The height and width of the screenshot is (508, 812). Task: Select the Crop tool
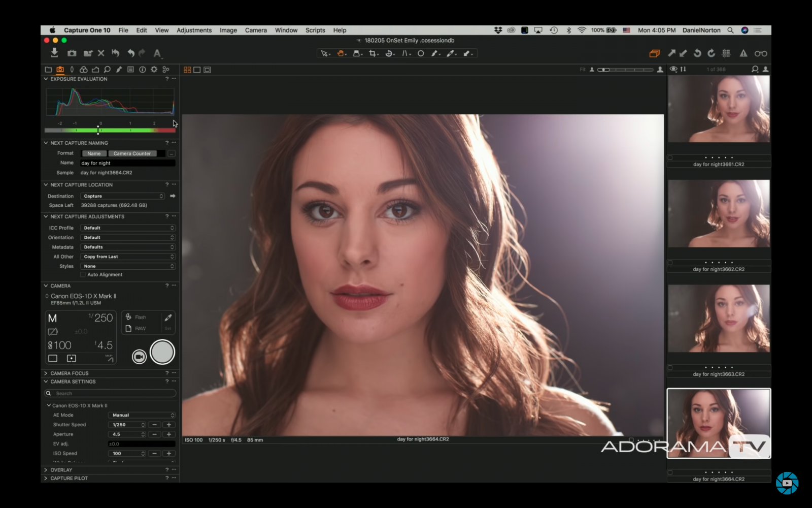pos(374,53)
